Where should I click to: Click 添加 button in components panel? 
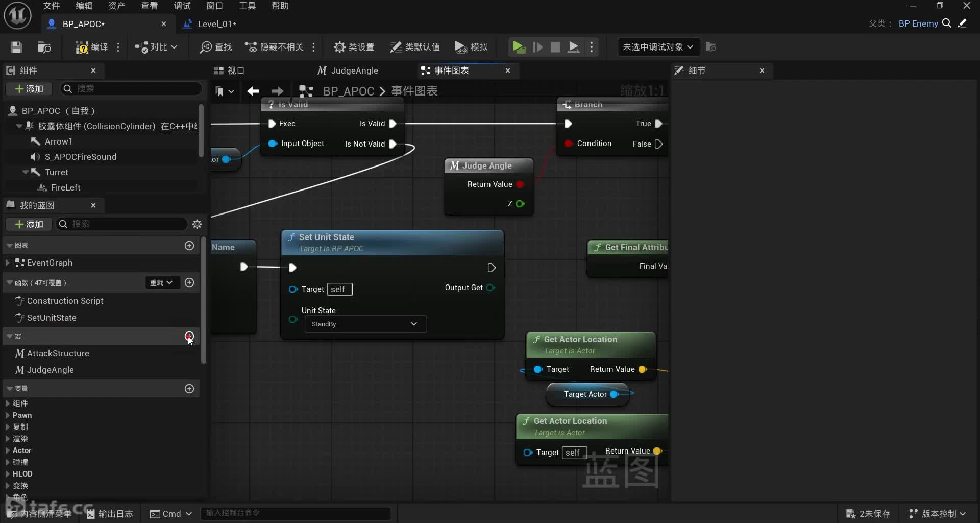pos(29,89)
